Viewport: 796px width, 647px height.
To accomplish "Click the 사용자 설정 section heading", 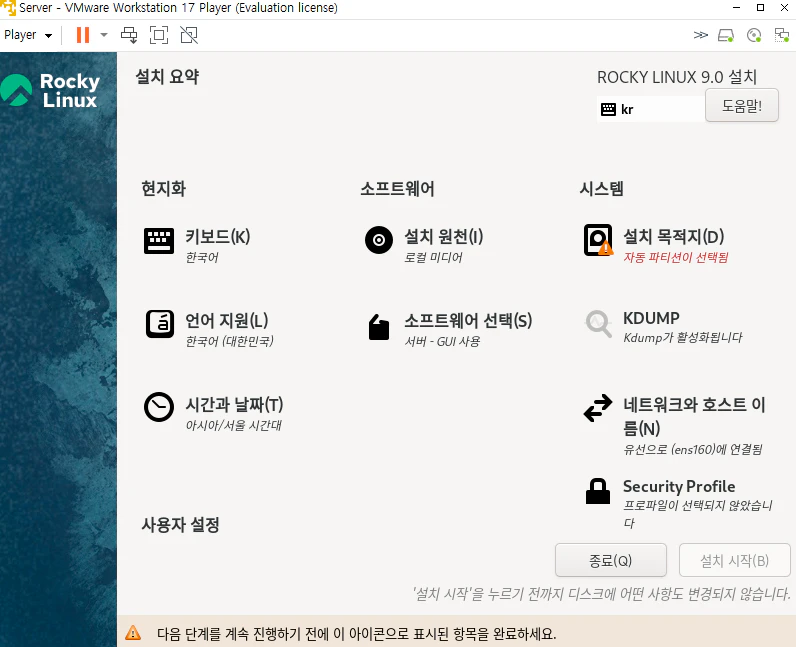I will click(180, 525).
